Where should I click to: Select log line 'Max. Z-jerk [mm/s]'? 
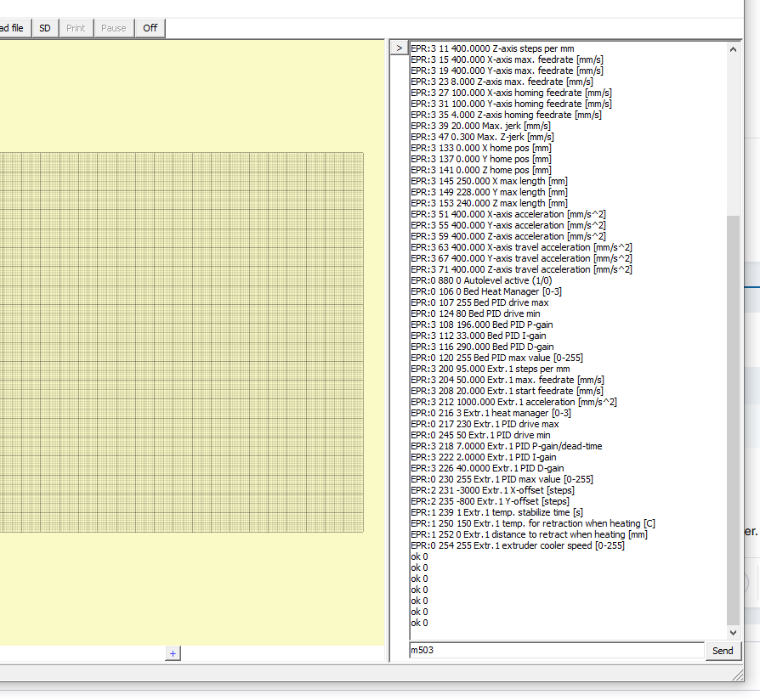click(x=482, y=137)
